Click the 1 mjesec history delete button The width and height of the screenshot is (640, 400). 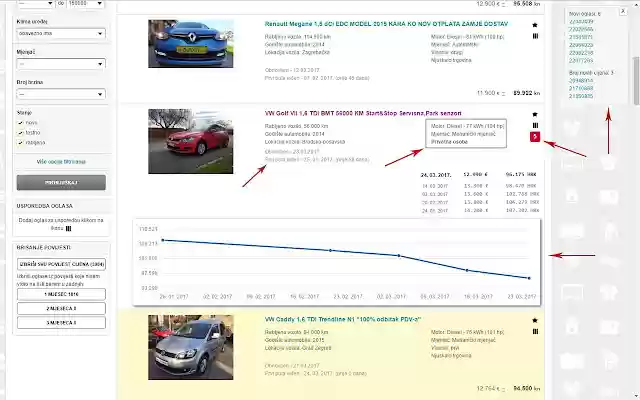[x=61, y=294]
